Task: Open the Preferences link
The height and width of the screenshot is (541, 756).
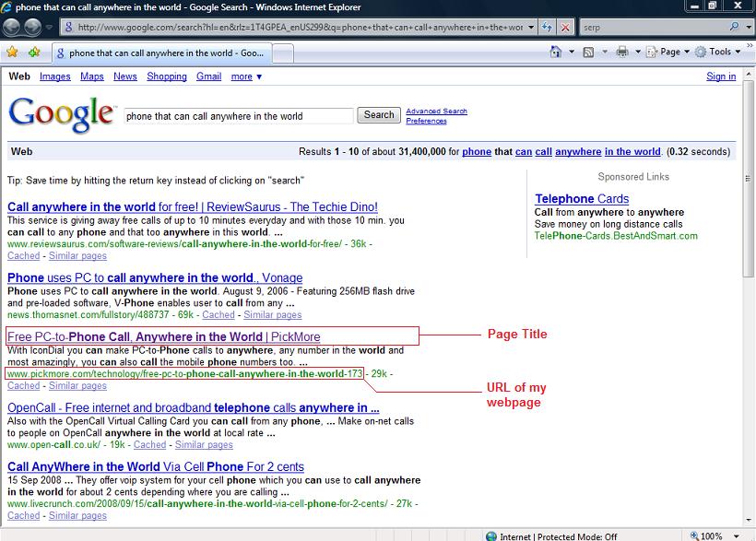Action: [426, 121]
